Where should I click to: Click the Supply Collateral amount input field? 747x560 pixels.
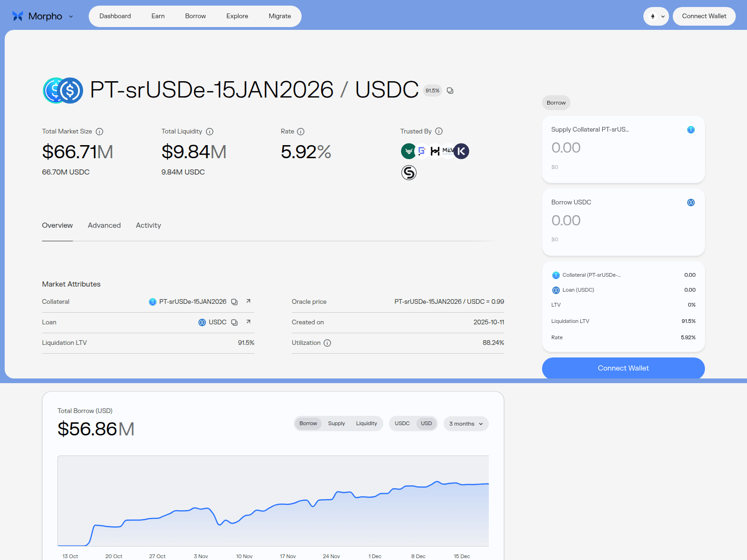607,148
